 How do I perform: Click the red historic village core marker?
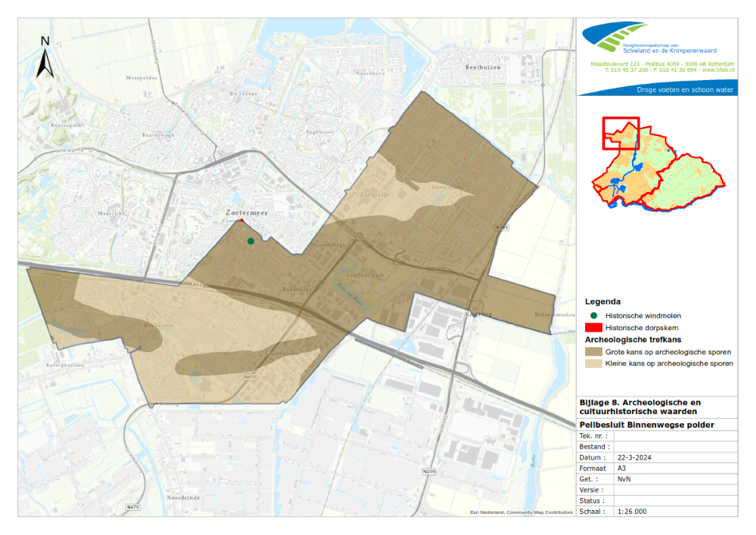241,221
